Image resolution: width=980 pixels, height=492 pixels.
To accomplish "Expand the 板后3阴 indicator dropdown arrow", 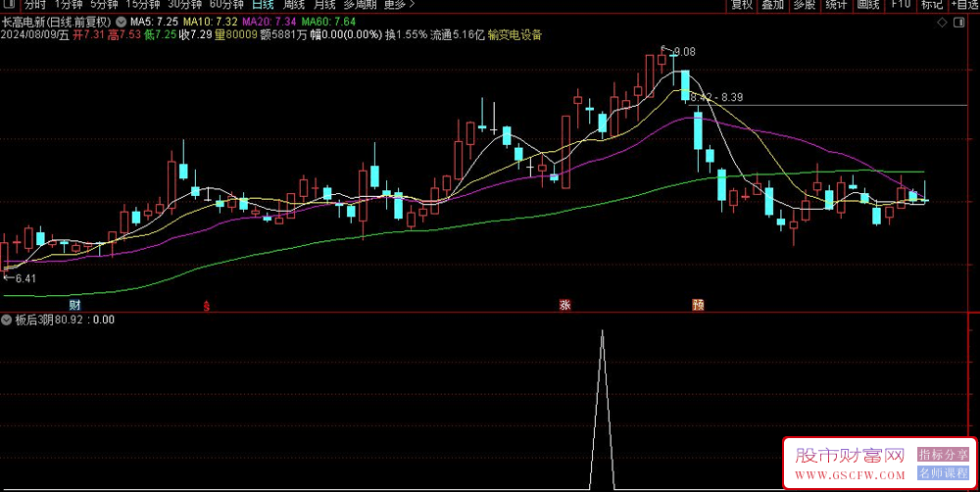I will 7,320.
